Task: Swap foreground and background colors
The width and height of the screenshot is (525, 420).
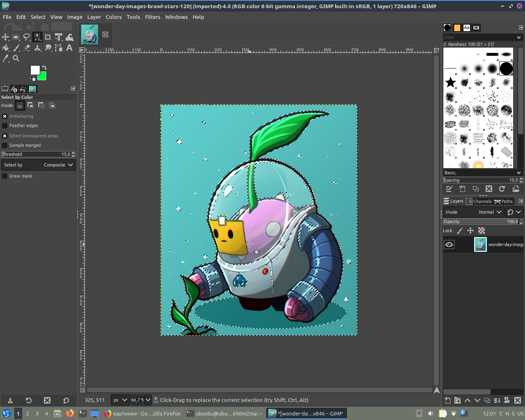Action: tap(44, 68)
